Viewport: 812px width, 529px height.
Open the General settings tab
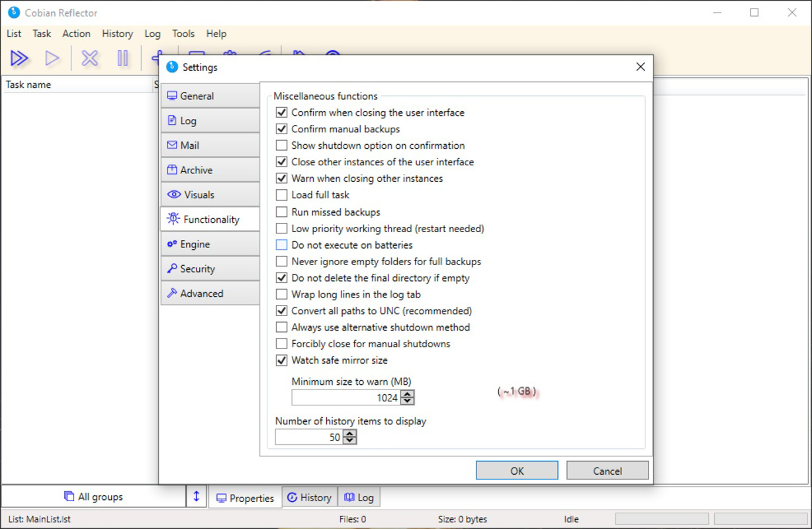(210, 96)
